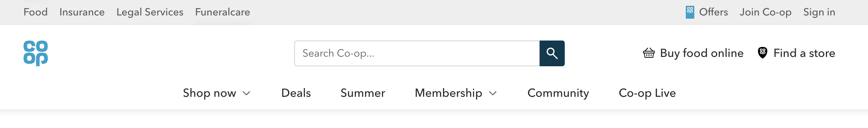Open Funeralcare link

point(222,12)
